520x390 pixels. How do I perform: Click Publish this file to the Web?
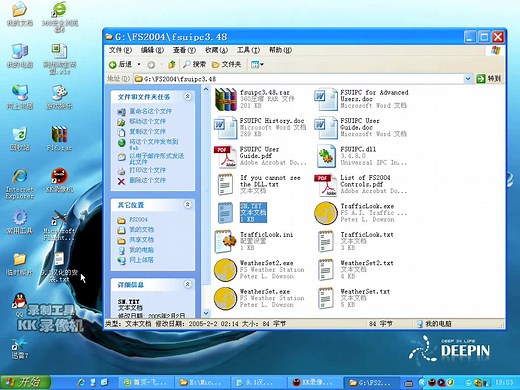pos(154,144)
